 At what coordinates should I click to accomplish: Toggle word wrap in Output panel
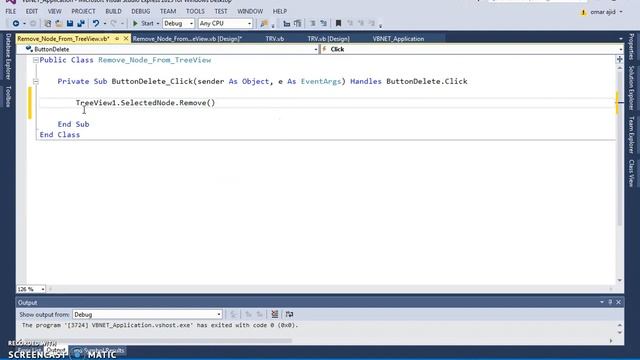coord(289,314)
